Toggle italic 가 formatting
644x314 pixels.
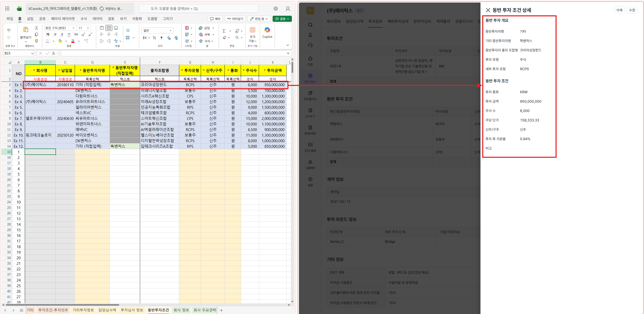55,34
